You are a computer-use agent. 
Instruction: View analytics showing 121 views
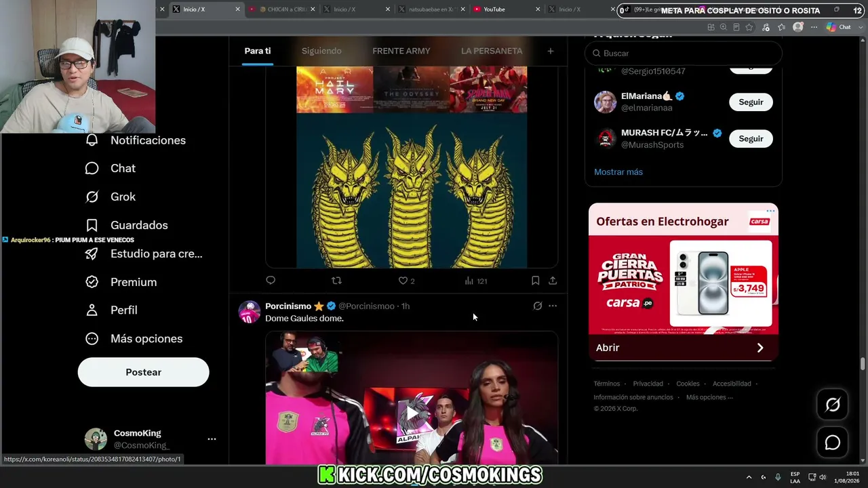coord(475,281)
